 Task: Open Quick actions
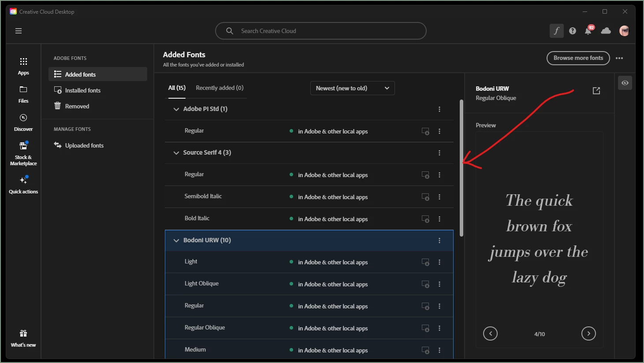[x=23, y=185]
